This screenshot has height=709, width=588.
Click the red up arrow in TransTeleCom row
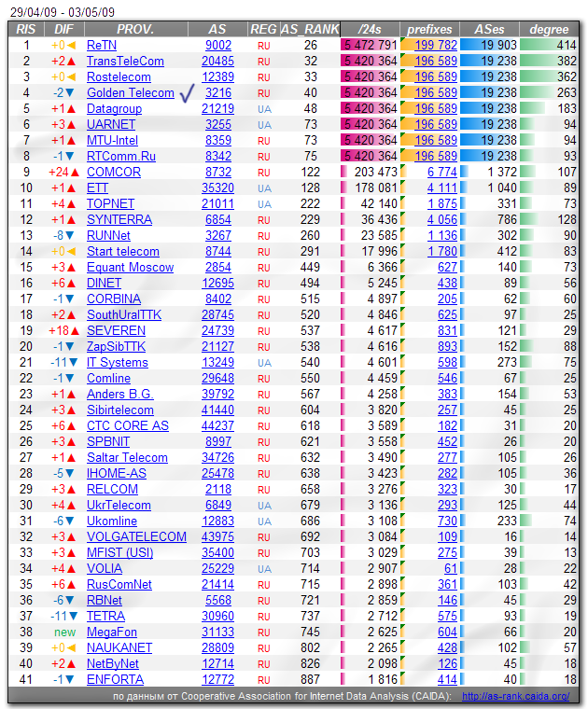point(71,62)
